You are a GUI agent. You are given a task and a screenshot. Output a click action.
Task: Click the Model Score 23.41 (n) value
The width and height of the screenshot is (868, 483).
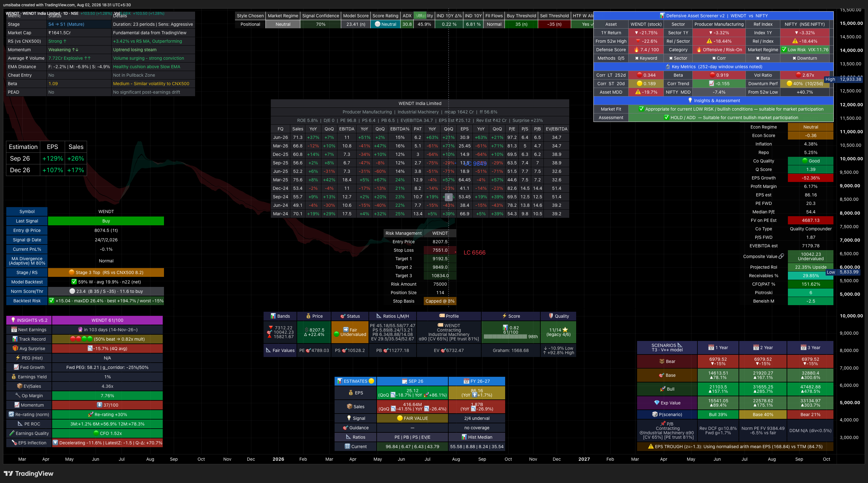click(x=356, y=24)
